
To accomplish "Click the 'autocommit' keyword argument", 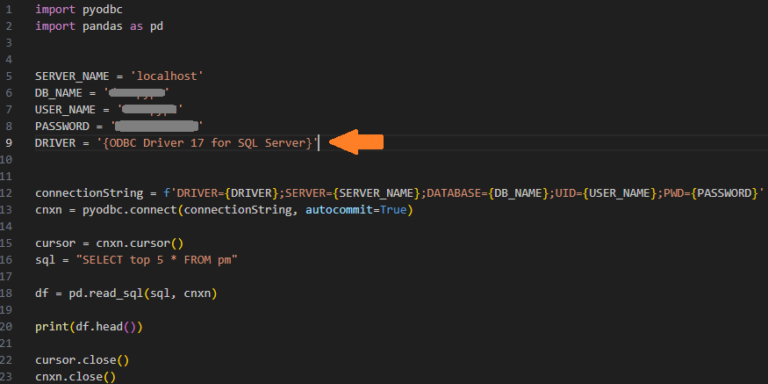I will point(339,210).
